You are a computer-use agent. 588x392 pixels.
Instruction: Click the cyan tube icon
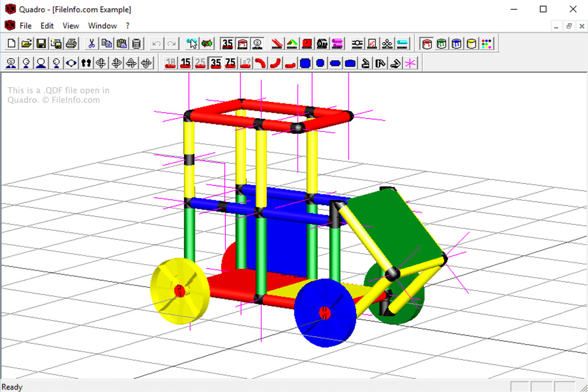[402, 44]
